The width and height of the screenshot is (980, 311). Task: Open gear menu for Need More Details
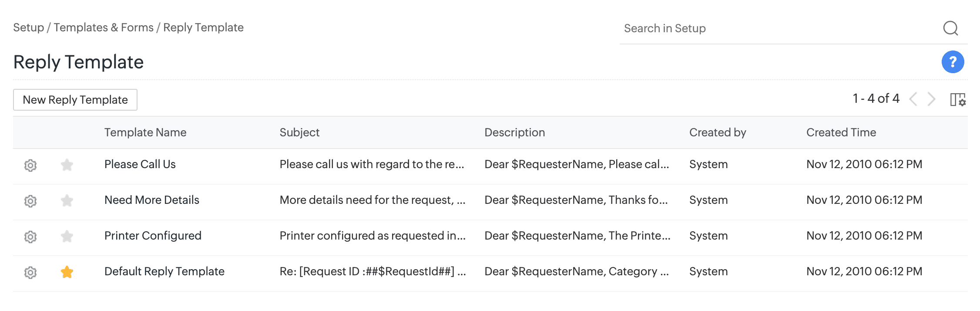pos(30,201)
